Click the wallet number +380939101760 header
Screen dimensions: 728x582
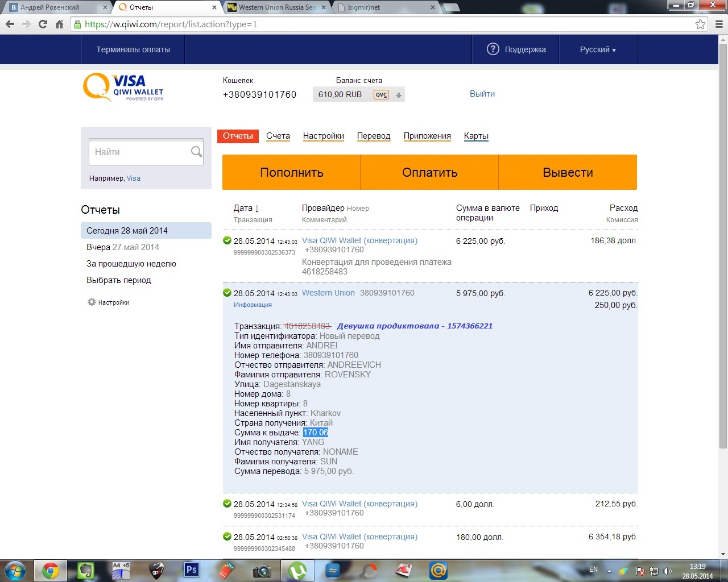point(259,94)
